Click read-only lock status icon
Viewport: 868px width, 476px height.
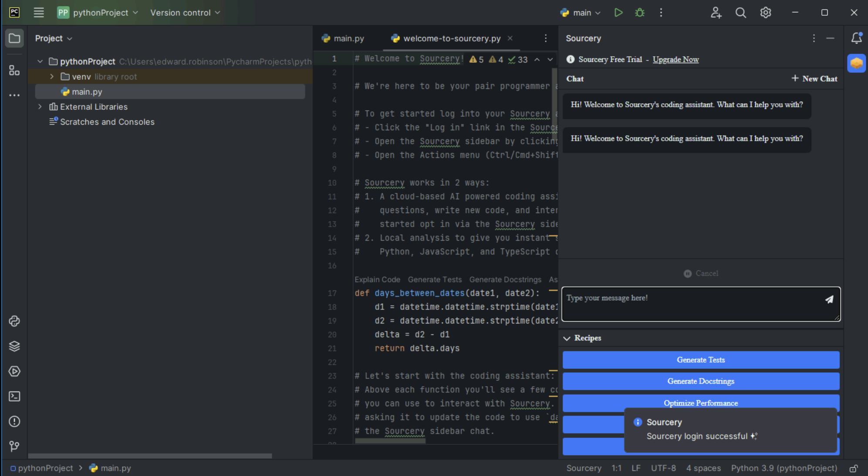[x=854, y=469]
